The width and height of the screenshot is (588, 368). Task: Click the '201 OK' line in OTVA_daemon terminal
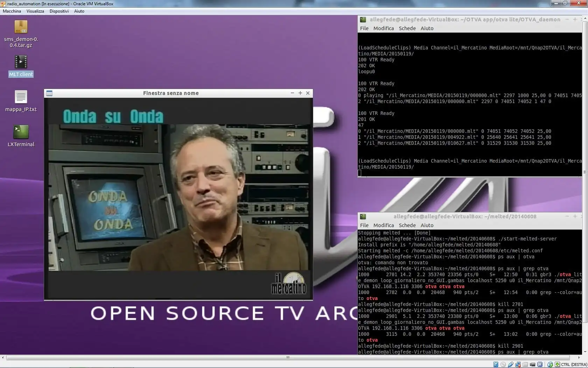tap(366, 119)
